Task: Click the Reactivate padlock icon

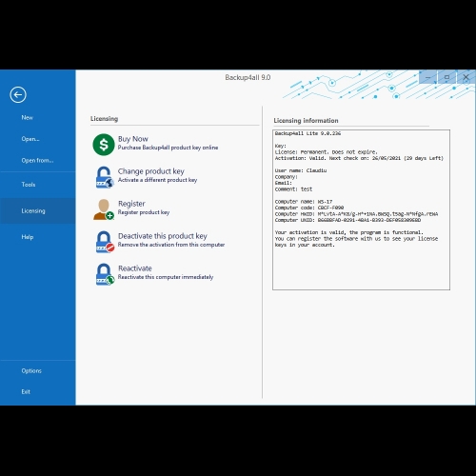Action: pos(105,274)
